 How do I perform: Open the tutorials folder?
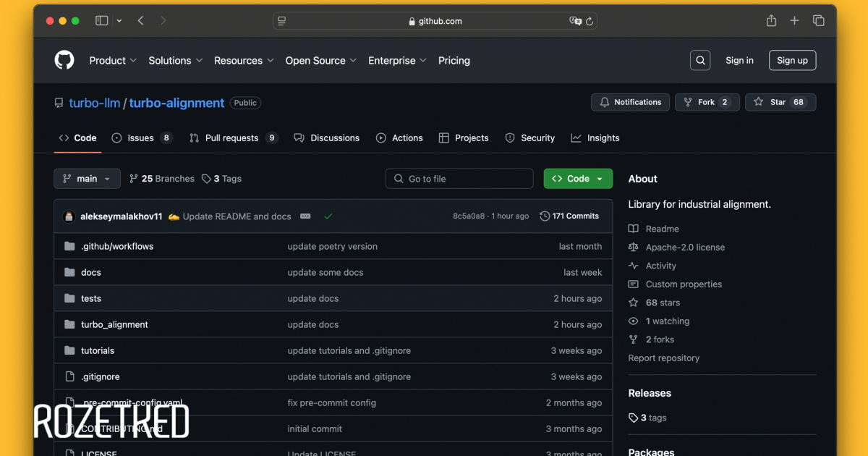(x=98, y=351)
